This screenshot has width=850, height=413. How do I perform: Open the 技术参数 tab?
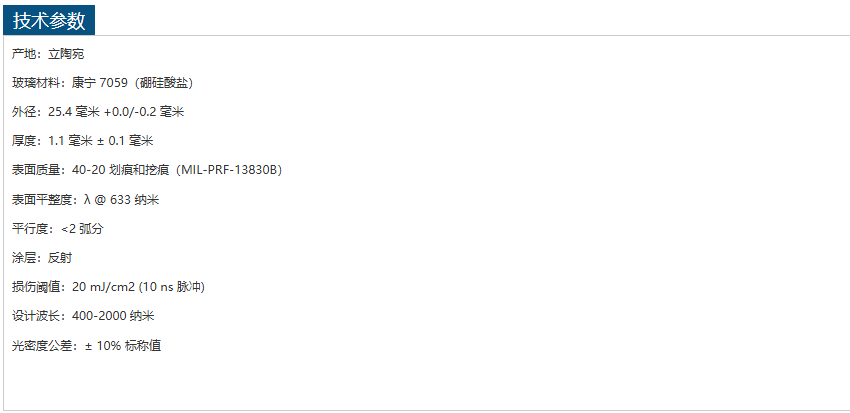(x=50, y=20)
